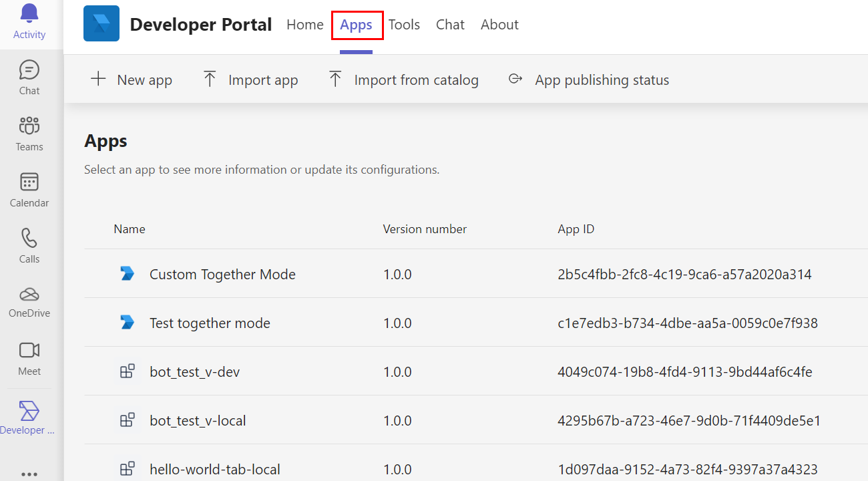
Task: Click app ID 4049c074-19b8-4fd4-9113-9bd44af6c4fe
Action: [685, 372]
